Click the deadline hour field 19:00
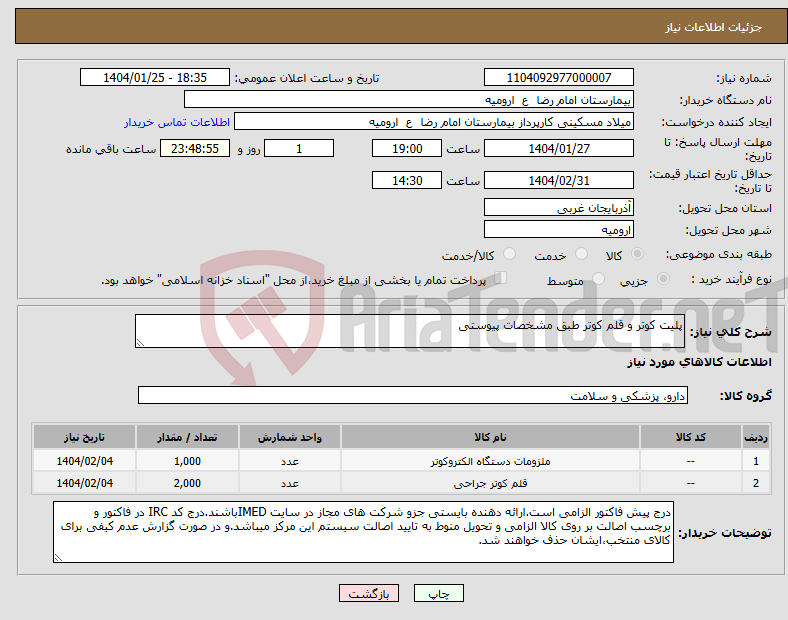 pos(407,148)
